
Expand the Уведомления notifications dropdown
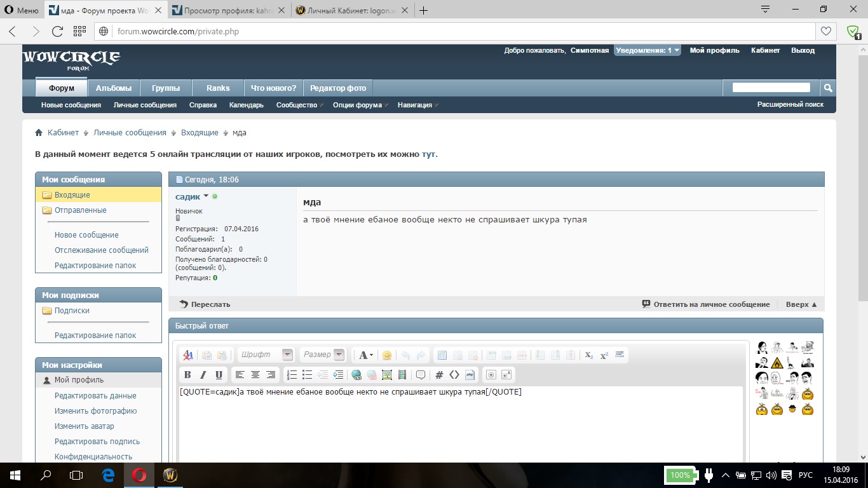pyautogui.click(x=647, y=50)
